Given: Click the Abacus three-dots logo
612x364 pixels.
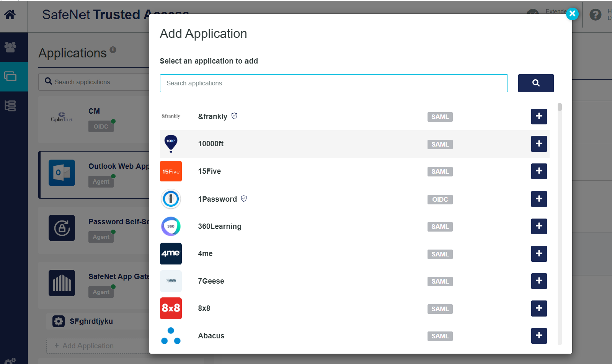Looking at the screenshot, I should (171, 336).
